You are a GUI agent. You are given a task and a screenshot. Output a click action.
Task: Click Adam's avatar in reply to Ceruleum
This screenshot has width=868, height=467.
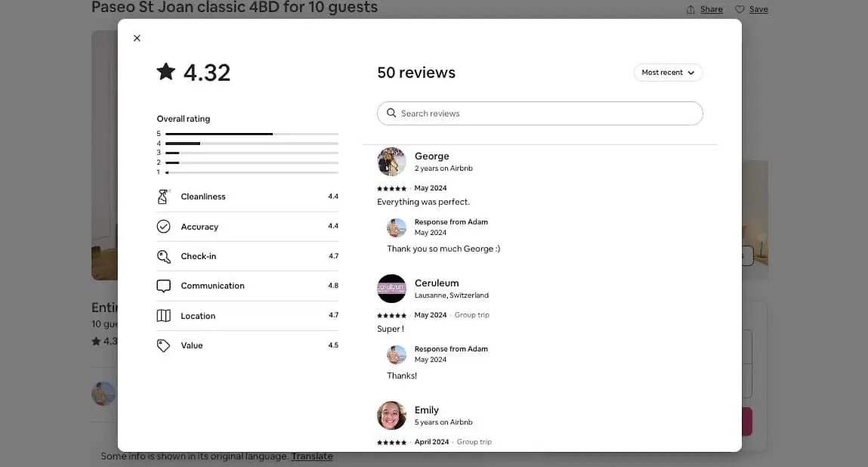pos(397,354)
